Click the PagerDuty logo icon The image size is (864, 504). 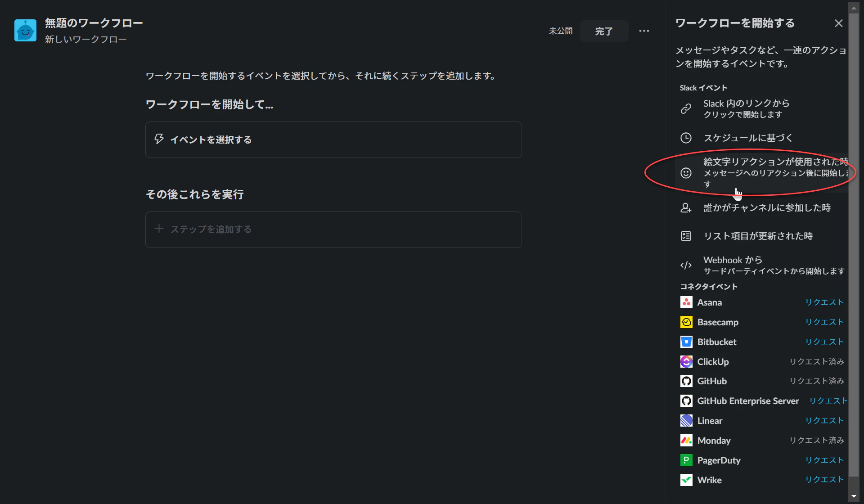[x=686, y=460]
